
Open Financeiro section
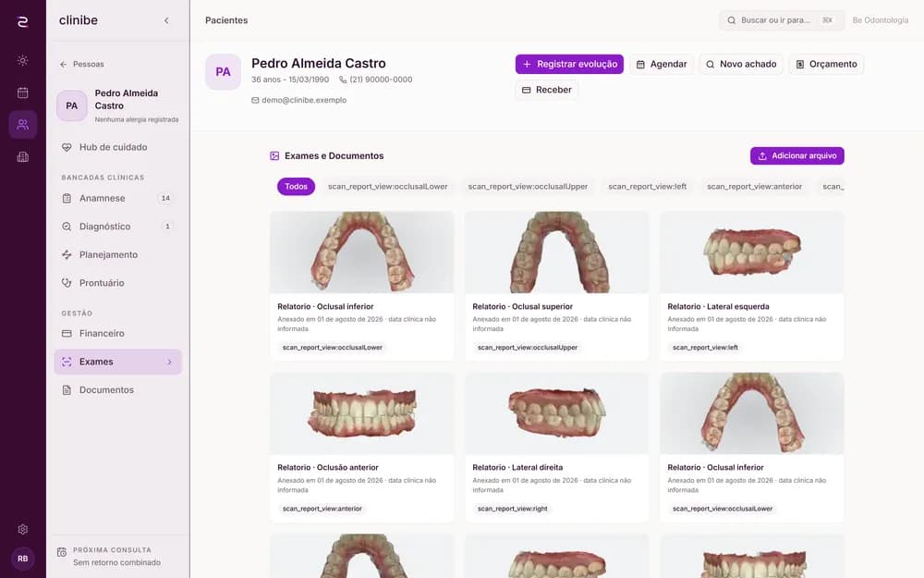click(117, 333)
